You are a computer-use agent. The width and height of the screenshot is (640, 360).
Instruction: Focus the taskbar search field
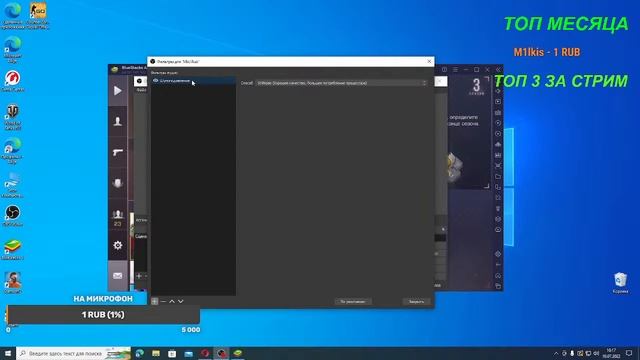[73, 353]
